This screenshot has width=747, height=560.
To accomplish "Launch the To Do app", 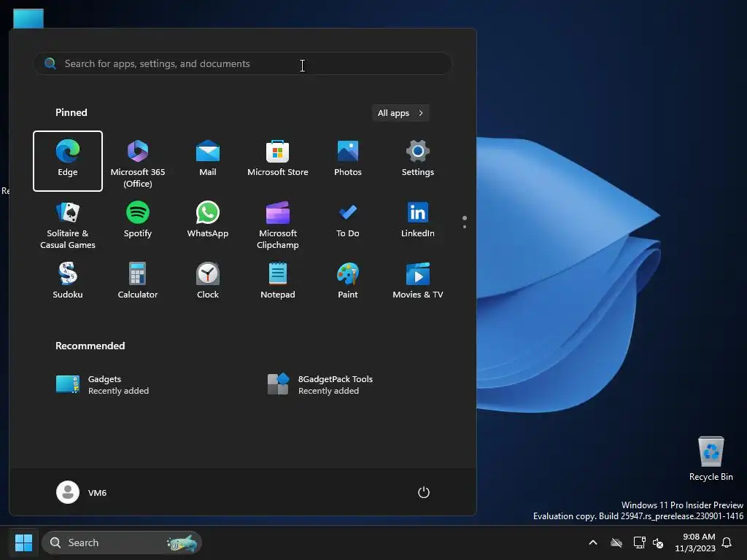I will coord(348,223).
